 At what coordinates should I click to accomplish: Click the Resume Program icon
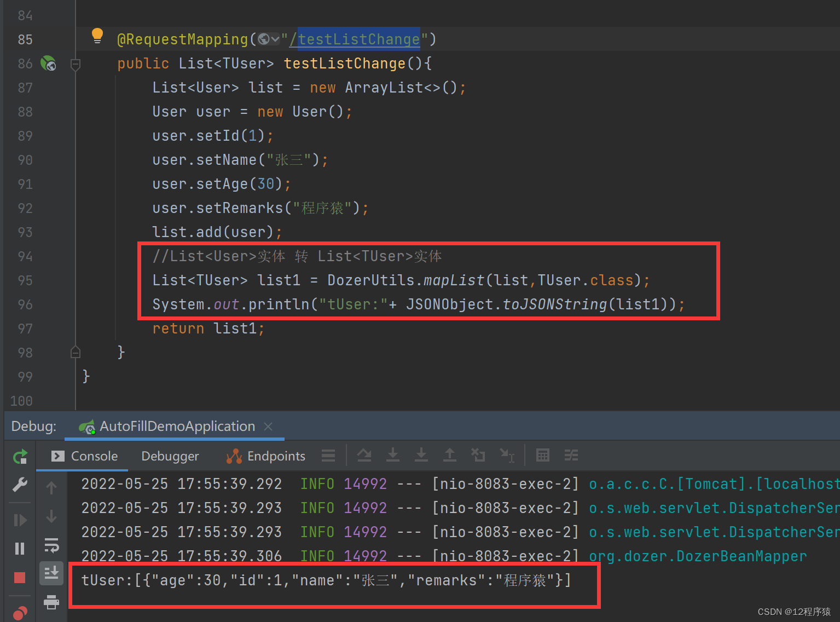click(x=20, y=520)
